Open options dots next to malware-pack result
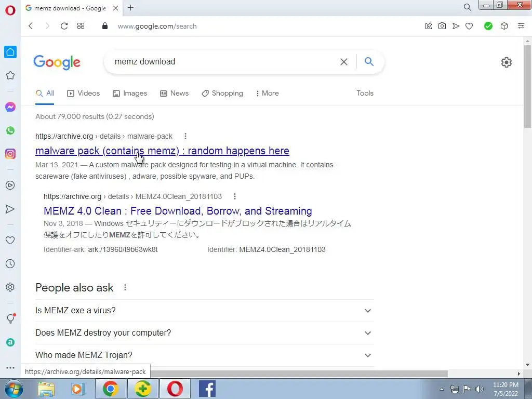 (x=185, y=136)
